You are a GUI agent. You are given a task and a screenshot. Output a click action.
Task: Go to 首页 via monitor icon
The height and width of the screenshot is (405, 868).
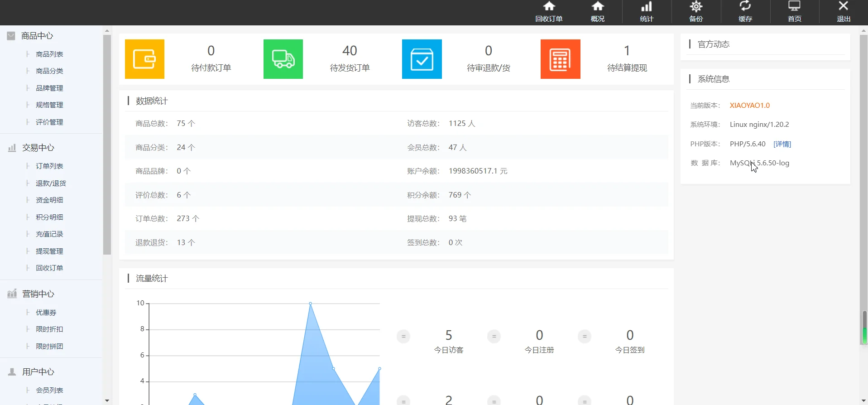click(x=794, y=12)
